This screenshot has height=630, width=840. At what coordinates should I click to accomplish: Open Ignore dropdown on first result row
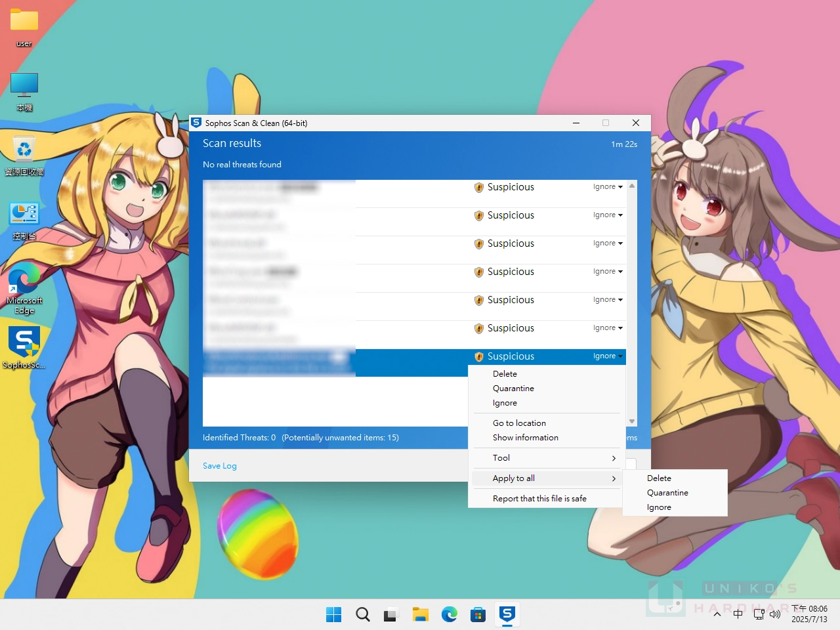point(608,187)
